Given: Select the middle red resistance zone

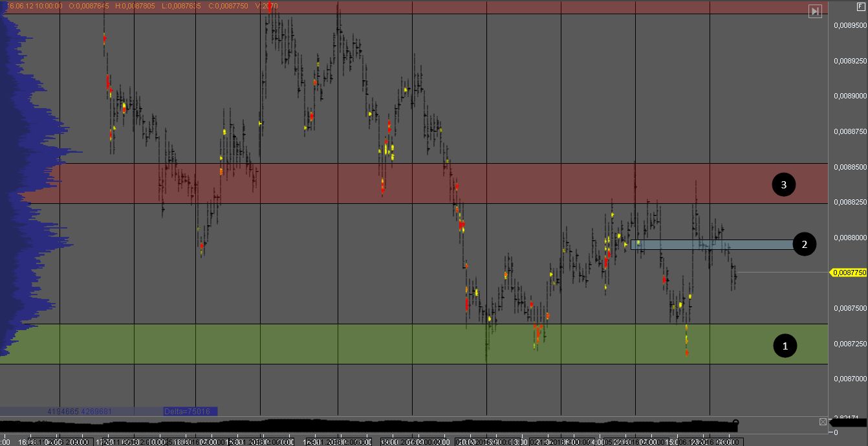Looking at the screenshot, I should coord(414,184).
